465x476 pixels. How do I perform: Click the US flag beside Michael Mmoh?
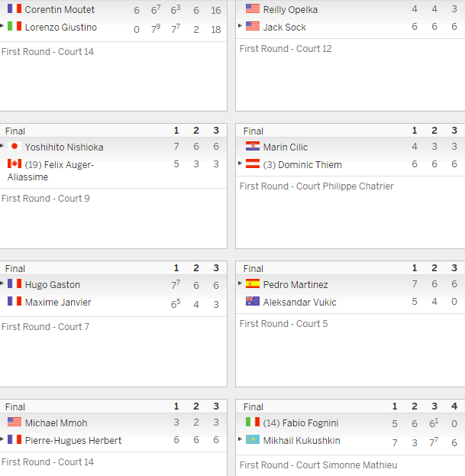click(15, 422)
